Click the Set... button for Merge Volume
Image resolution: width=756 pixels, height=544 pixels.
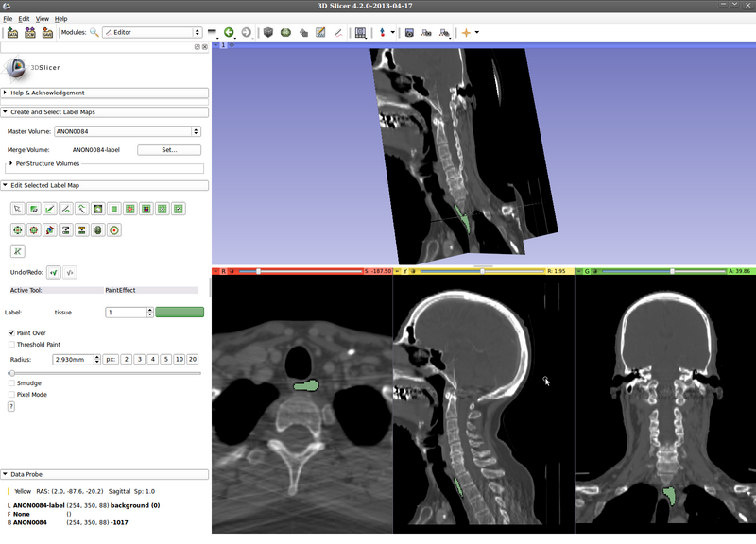(169, 149)
